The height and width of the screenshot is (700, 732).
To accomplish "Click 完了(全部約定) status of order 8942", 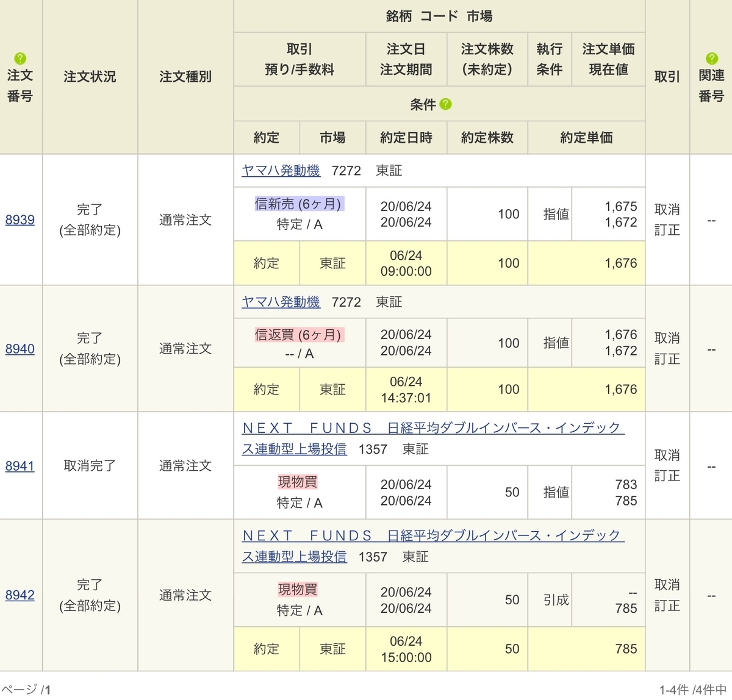I will point(90,595).
